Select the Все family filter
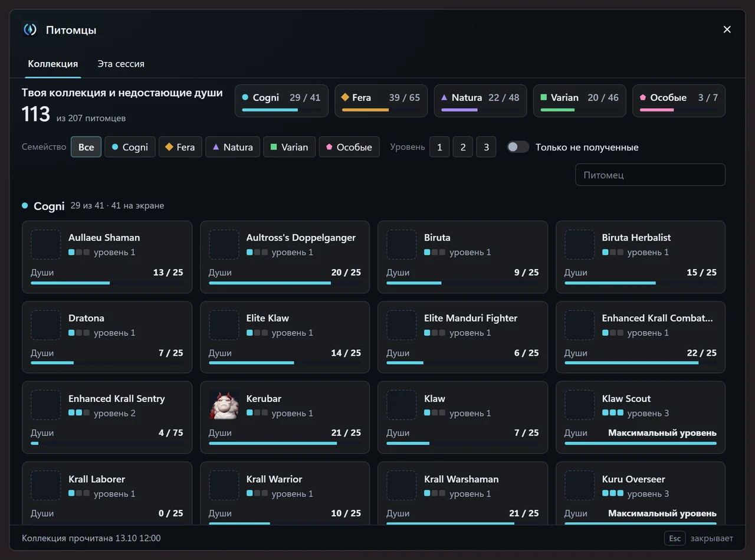 86,147
